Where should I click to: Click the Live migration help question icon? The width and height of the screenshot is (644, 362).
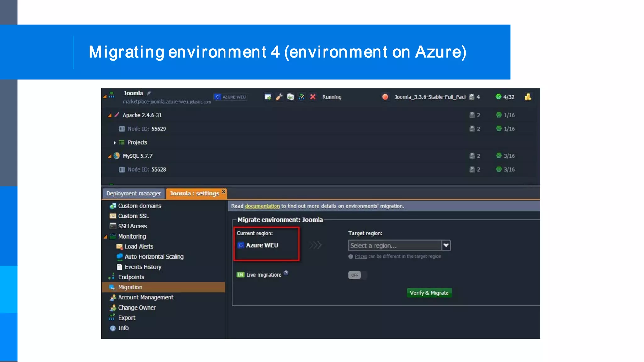[x=286, y=273]
